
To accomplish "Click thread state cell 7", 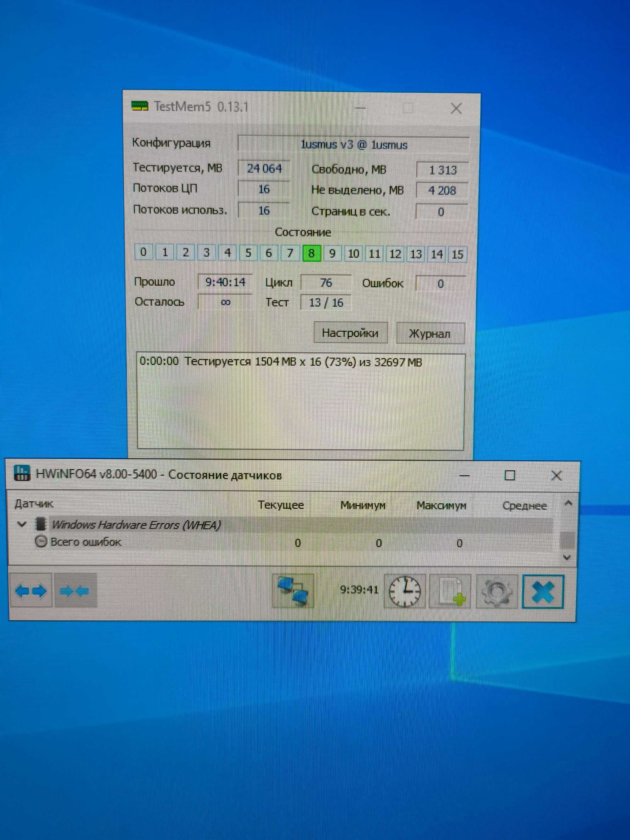I will click(x=290, y=253).
